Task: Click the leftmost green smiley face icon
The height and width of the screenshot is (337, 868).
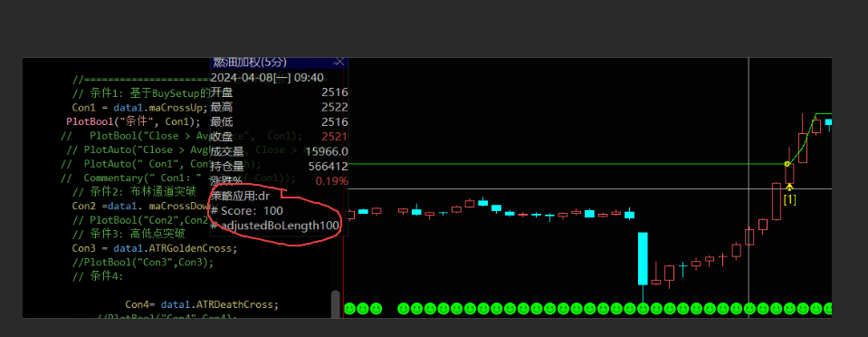Action: (350, 308)
